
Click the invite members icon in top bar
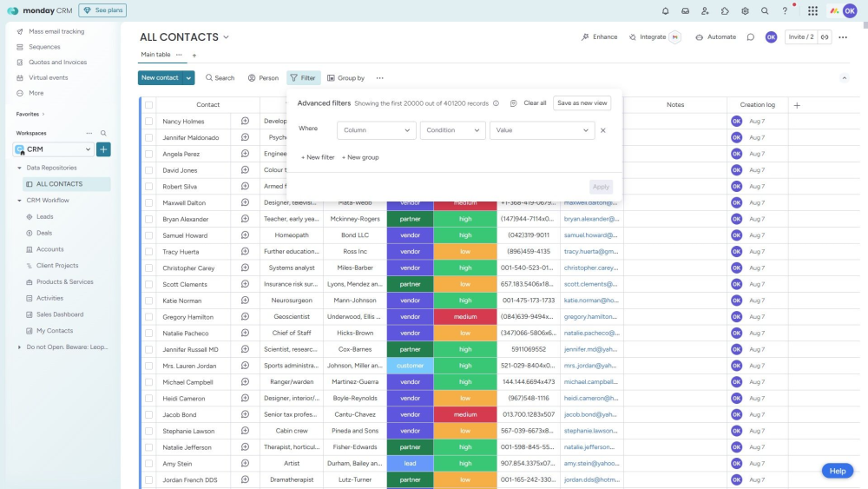(x=705, y=11)
